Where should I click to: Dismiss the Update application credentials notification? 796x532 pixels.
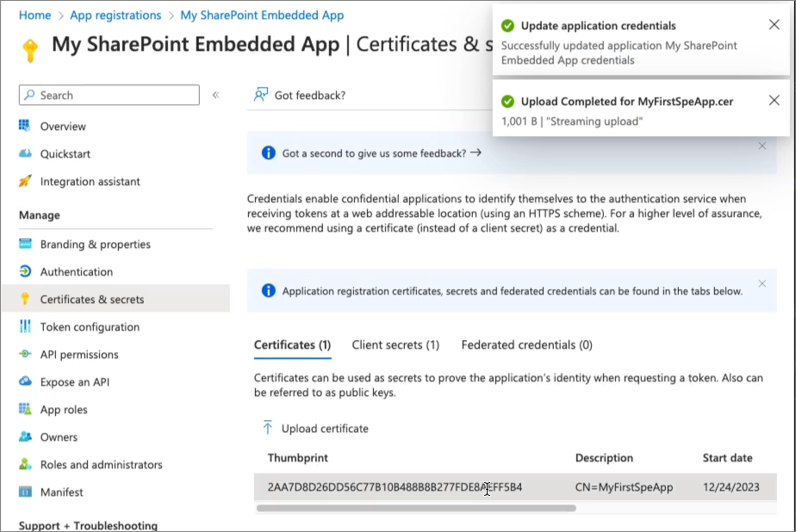click(x=773, y=25)
